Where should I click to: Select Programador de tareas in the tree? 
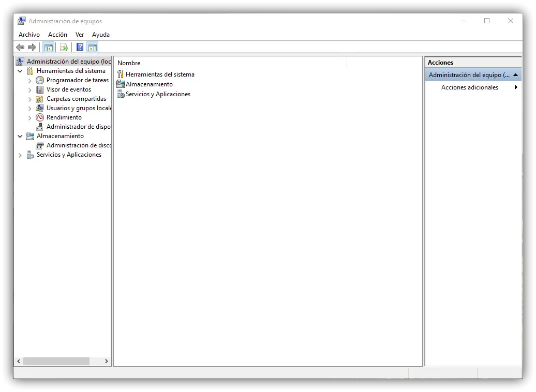pos(78,80)
